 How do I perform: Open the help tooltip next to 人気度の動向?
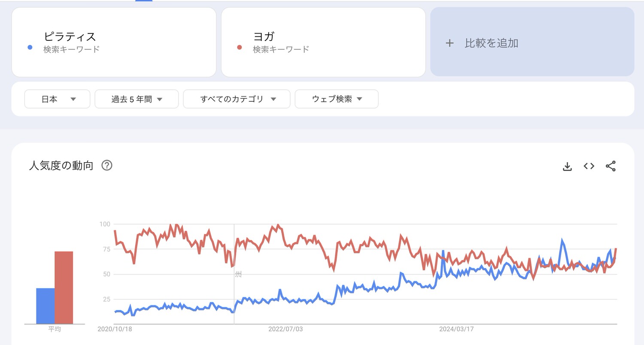tap(106, 166)
